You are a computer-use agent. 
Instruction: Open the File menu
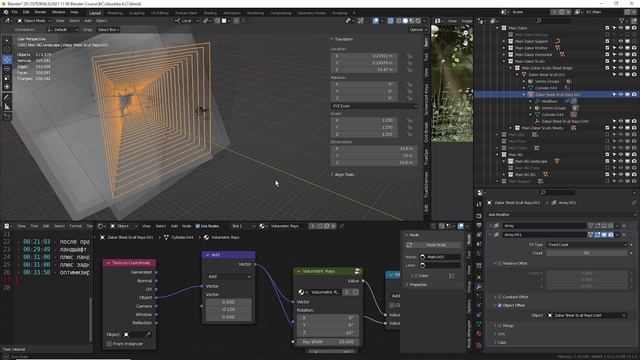coord(15,12)
